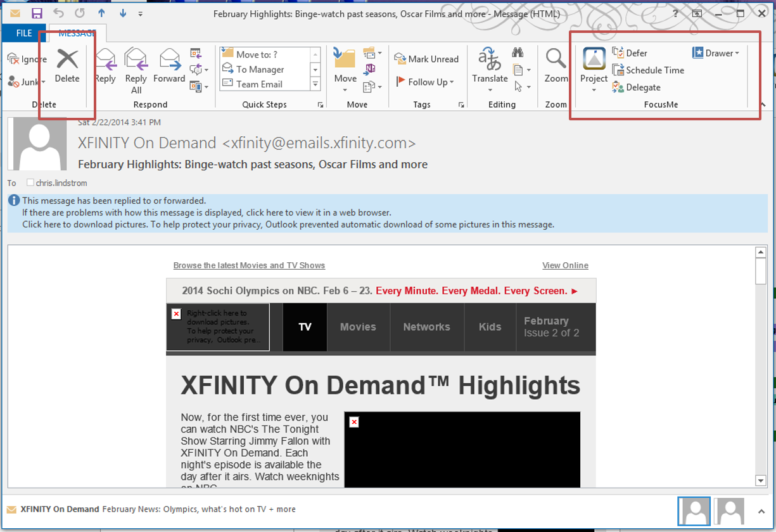Open the Networks tab in email

tap(426, 327)
